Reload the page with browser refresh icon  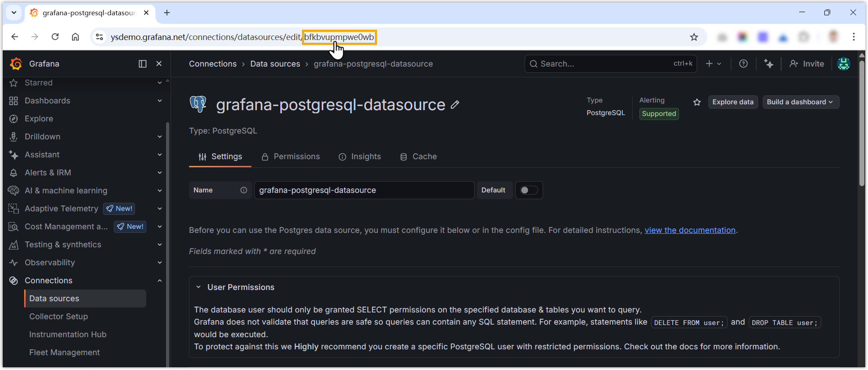click(55, 37)
